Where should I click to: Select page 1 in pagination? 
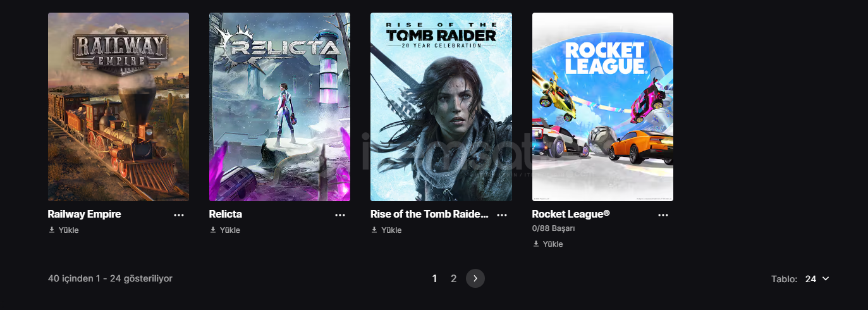(x=434, y=278)
